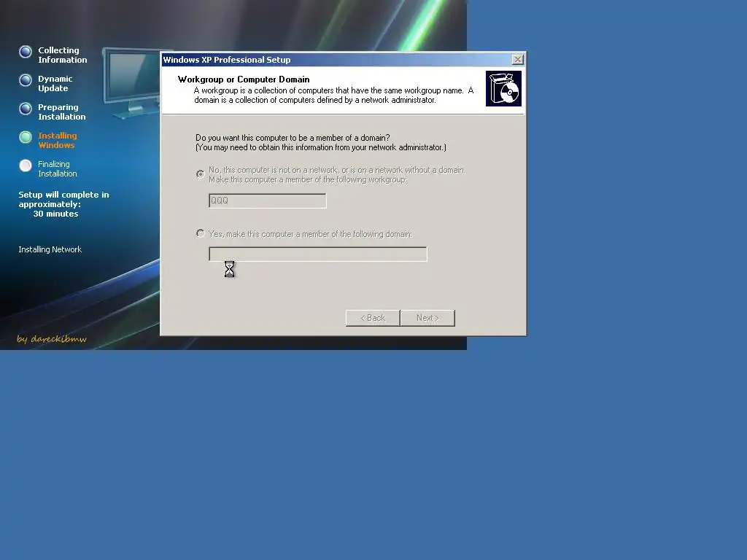Click the Collecting Information step bullet
This screenshot has width=747, height=560.
(x=26, y=52)
